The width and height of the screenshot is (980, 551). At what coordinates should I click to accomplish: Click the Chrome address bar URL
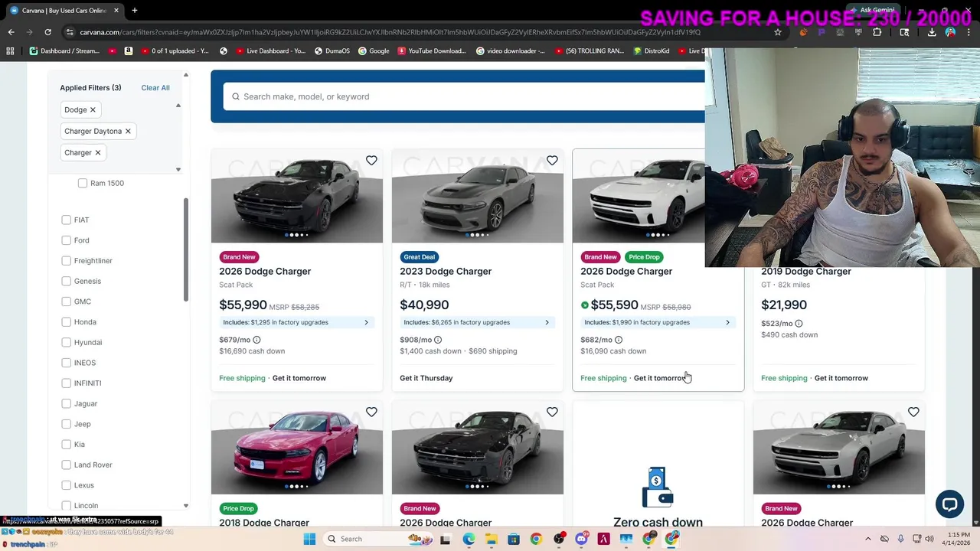pyautogui.click(x=390, y=32)
